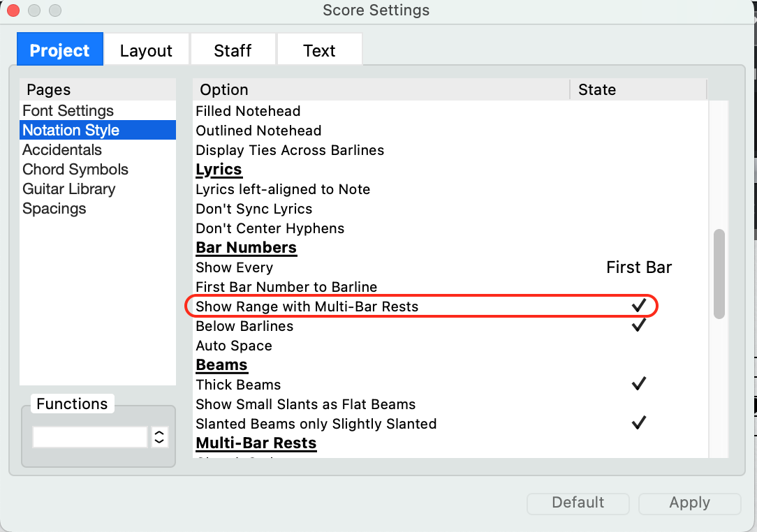Click the Functions combo box field
Viewport: 757px width, 532px height.
90,437
